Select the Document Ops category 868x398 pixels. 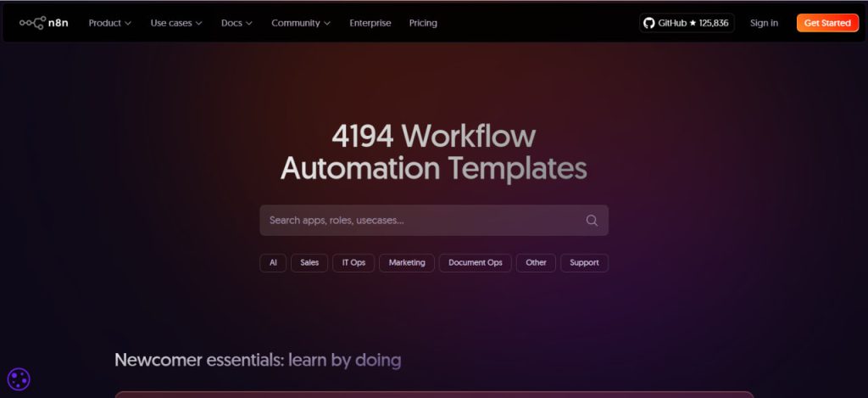pyautogui.click(x=475, y=263)
